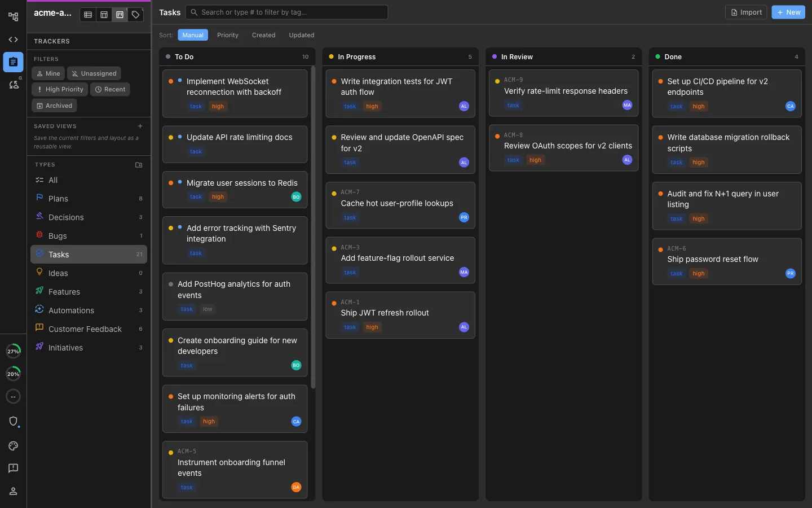Image resolution: width=812 pixels, height=508 pixels.
Task: Open the user account icon at bottom
Action: click(13, 491)
